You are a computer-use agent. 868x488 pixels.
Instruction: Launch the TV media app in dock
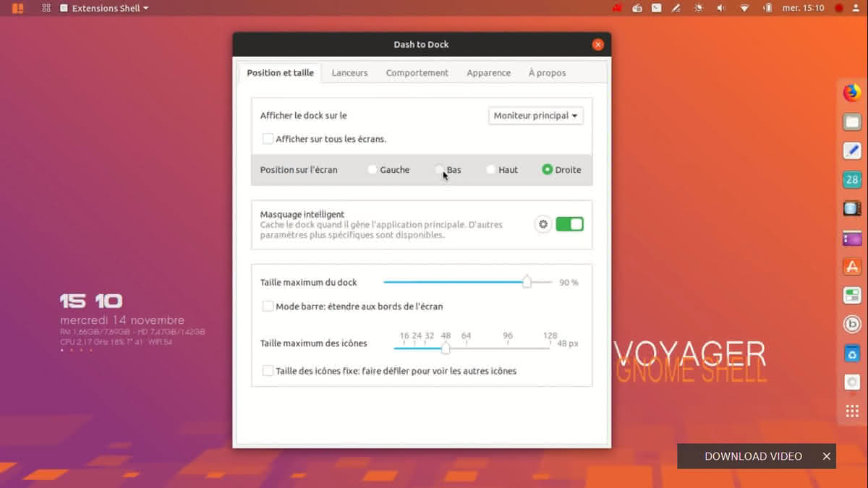coord(852,209)
